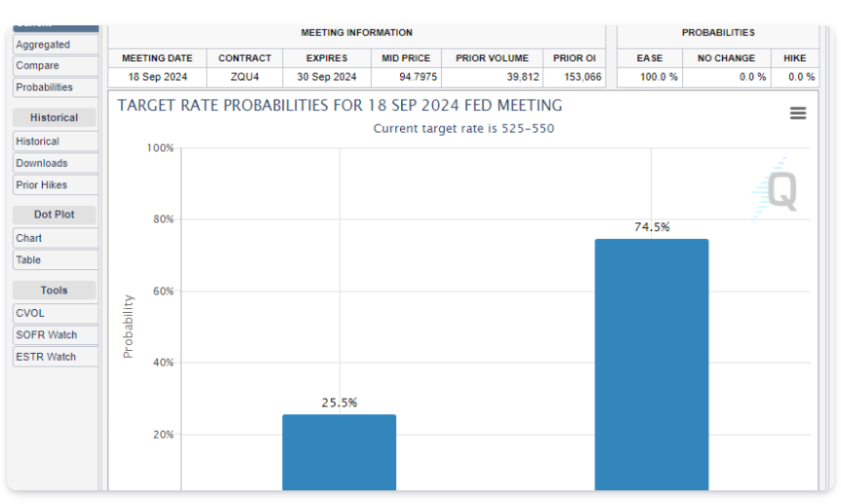This screenshot has height=504, width=841.
Task: Open the Dot Plot Table item
Action: point(55,260)
